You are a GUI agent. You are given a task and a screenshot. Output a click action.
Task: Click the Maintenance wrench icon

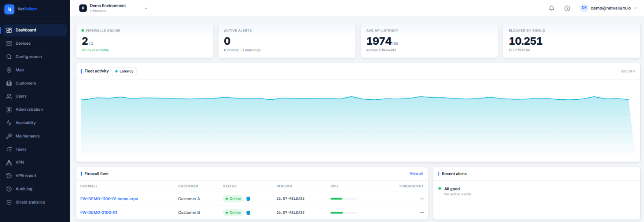click(x=9, y=136)
